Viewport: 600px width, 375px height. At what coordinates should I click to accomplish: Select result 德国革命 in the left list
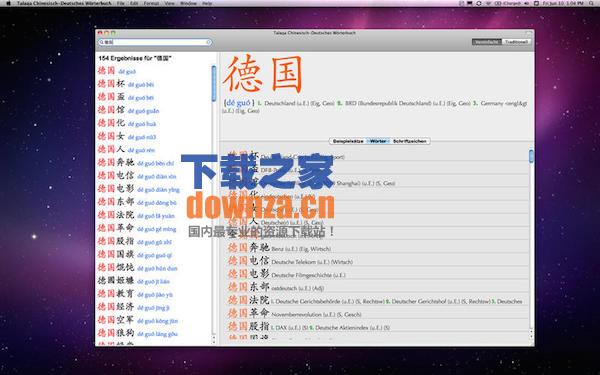(x=137, y=228)
